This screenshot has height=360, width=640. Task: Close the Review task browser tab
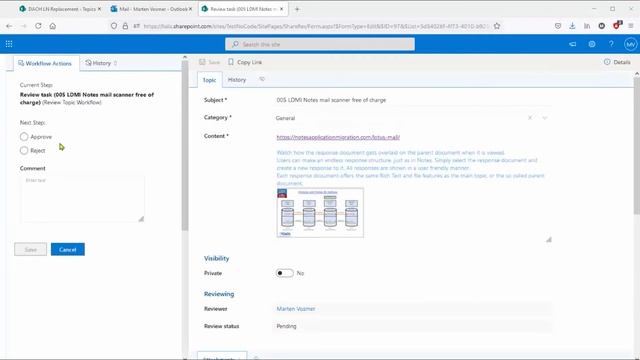(x=281, y=9)
